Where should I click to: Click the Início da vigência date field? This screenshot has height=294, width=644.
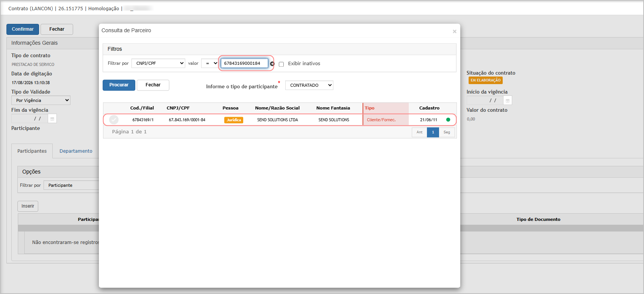[485, 101]
